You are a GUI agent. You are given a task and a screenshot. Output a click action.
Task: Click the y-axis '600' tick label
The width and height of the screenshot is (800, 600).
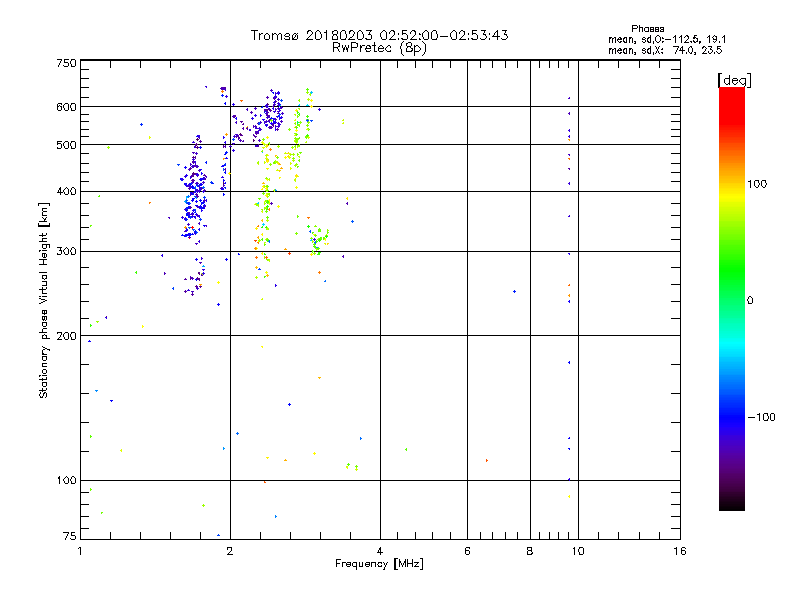point(66,107)
